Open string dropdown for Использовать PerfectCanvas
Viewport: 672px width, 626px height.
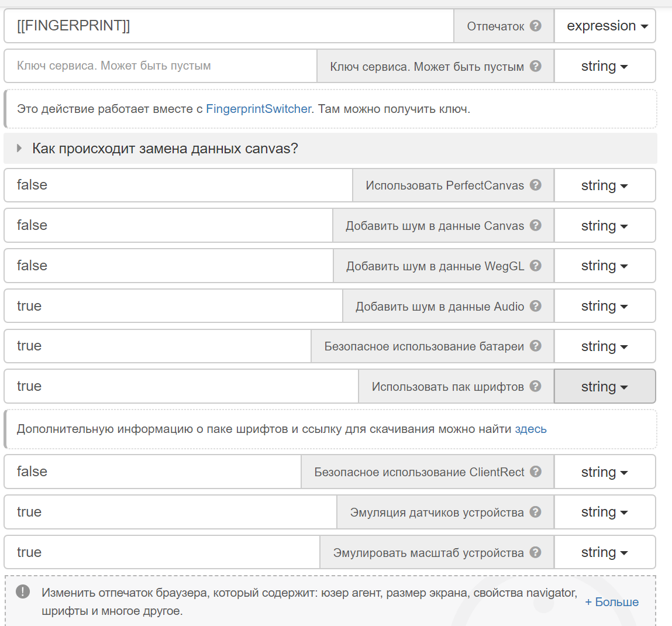pos(604,185)
